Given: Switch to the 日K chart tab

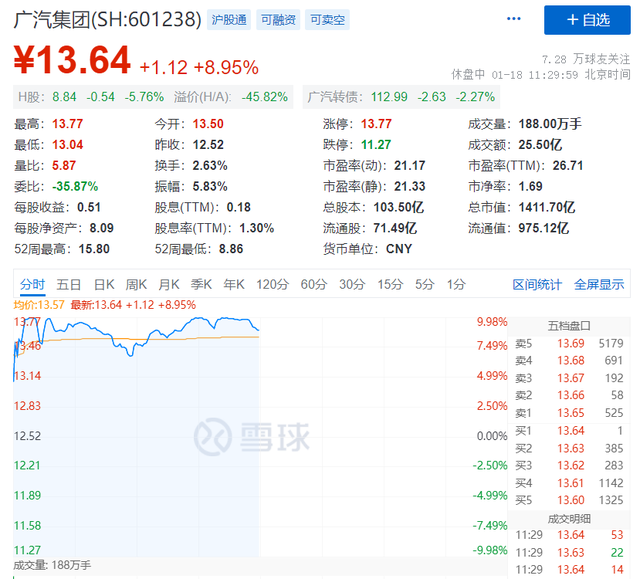Looking at the screenshot, I should (104, 284).
